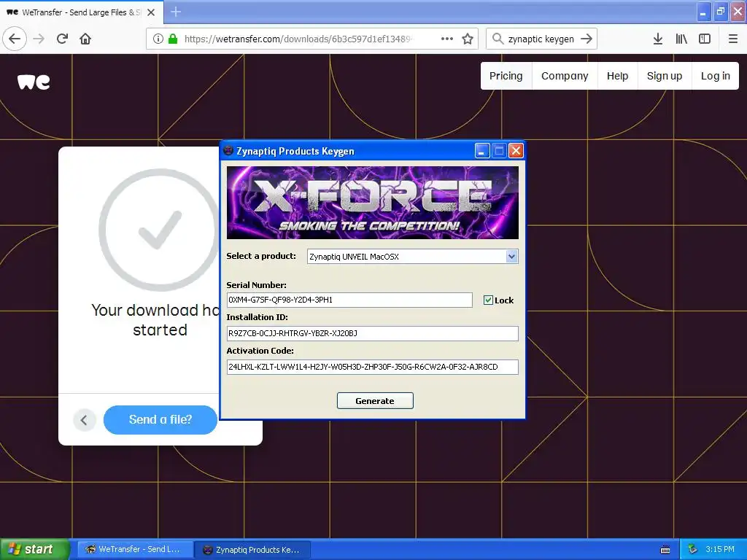Viewport: 747px width, 560px height.
Task: Click the download complete checkmark circle
Action: pyautogui.click(x=160, y=230)
